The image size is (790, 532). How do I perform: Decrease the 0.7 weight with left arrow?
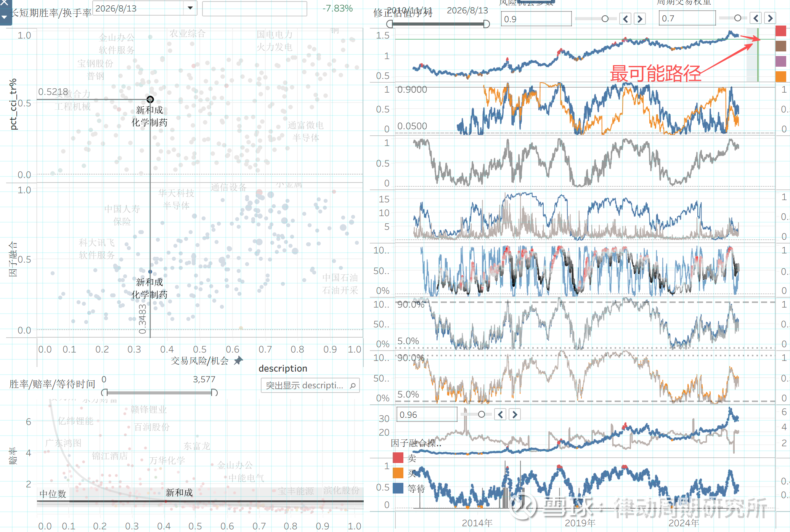[x=756, y=18]
